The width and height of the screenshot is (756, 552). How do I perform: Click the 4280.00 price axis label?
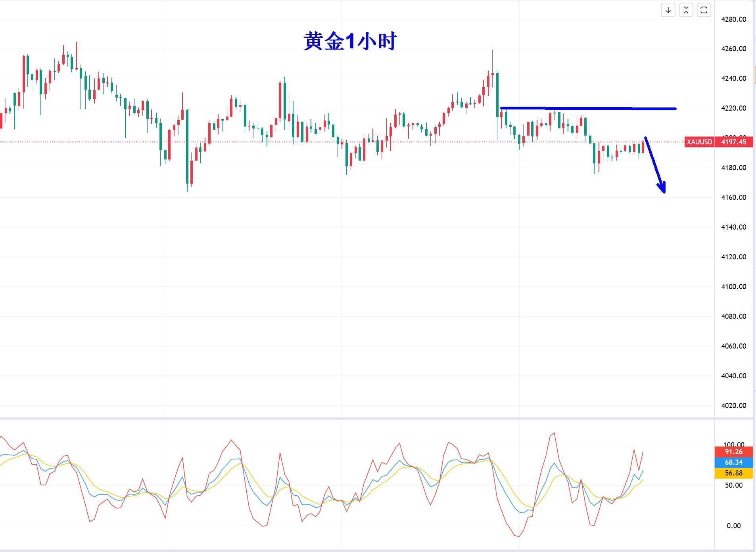733,19
